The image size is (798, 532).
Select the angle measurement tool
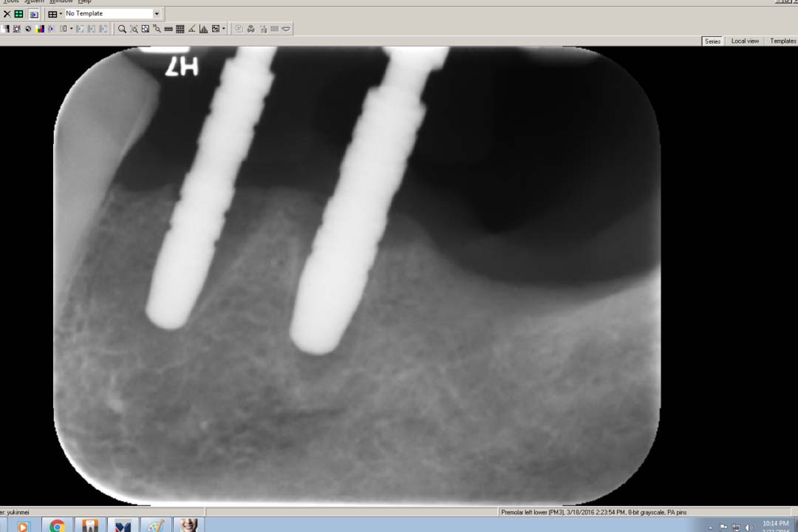coord(192,29)
